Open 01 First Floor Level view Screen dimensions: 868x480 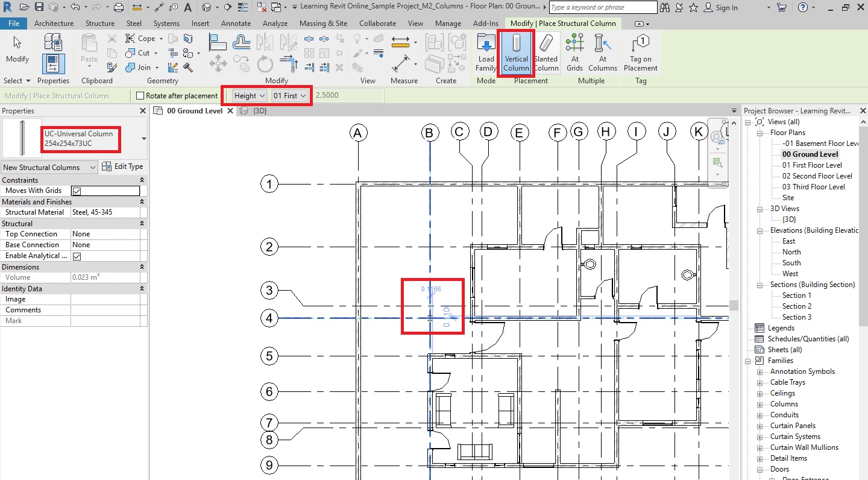[x=811, y=165]
